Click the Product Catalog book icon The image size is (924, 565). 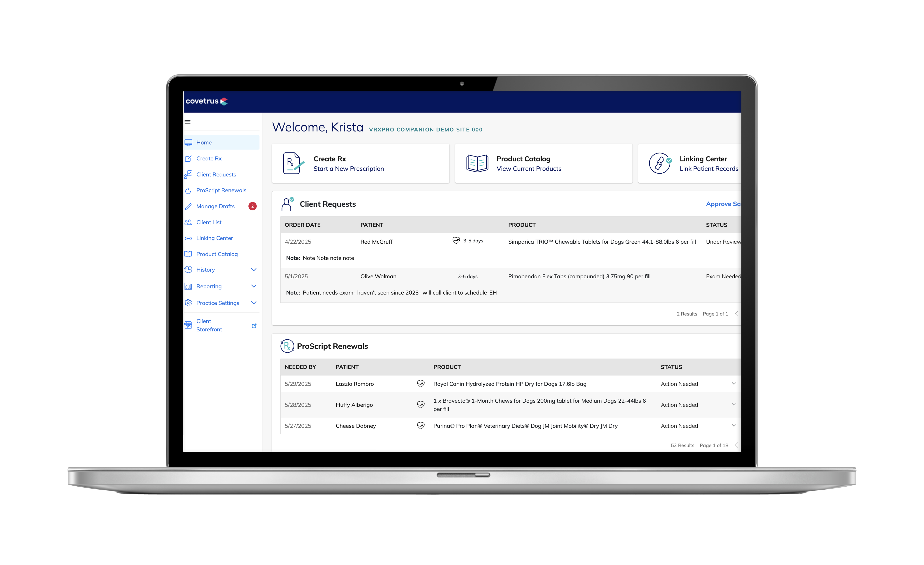(189, 254)
